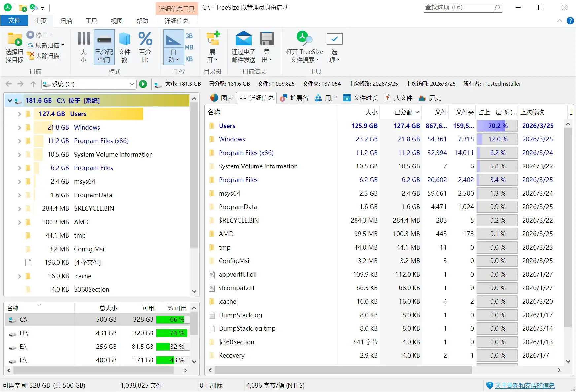576x392 pixels.
Task: Click the green start scan button
Action: 143,84
